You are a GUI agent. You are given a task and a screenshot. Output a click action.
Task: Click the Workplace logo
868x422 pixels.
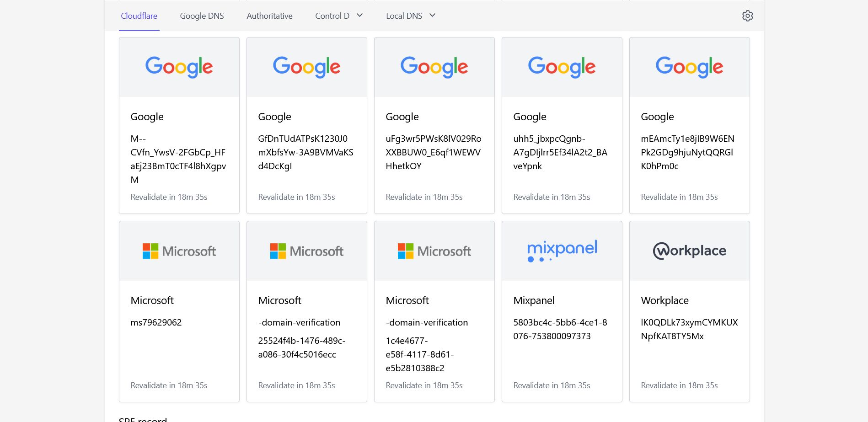coord(689,251)
